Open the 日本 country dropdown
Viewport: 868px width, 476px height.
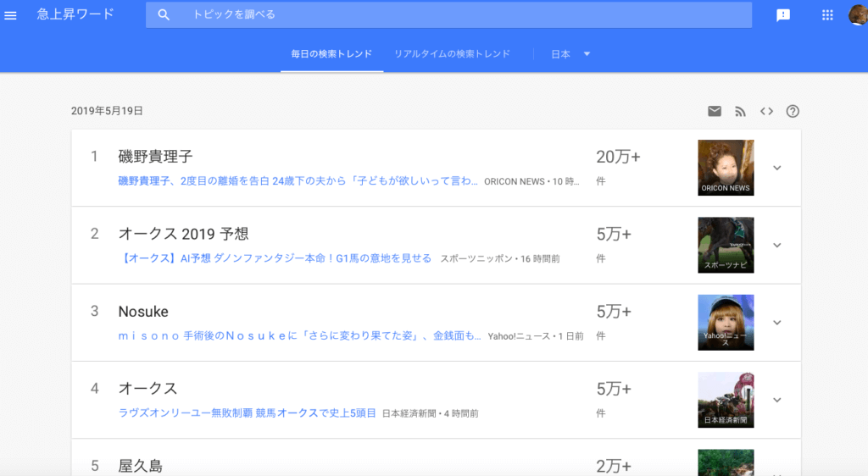pos(570,54)
